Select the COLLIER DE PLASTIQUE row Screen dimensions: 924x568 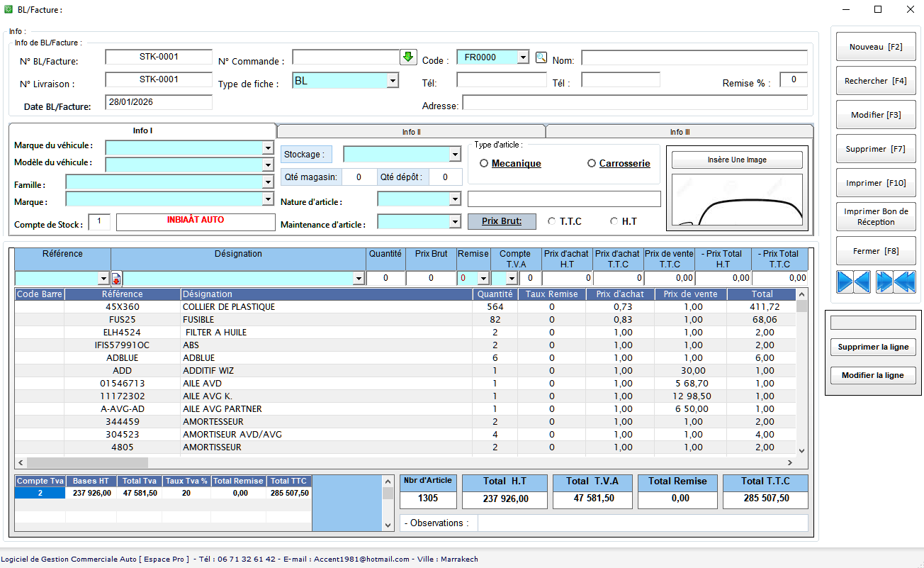click(405, 307)
